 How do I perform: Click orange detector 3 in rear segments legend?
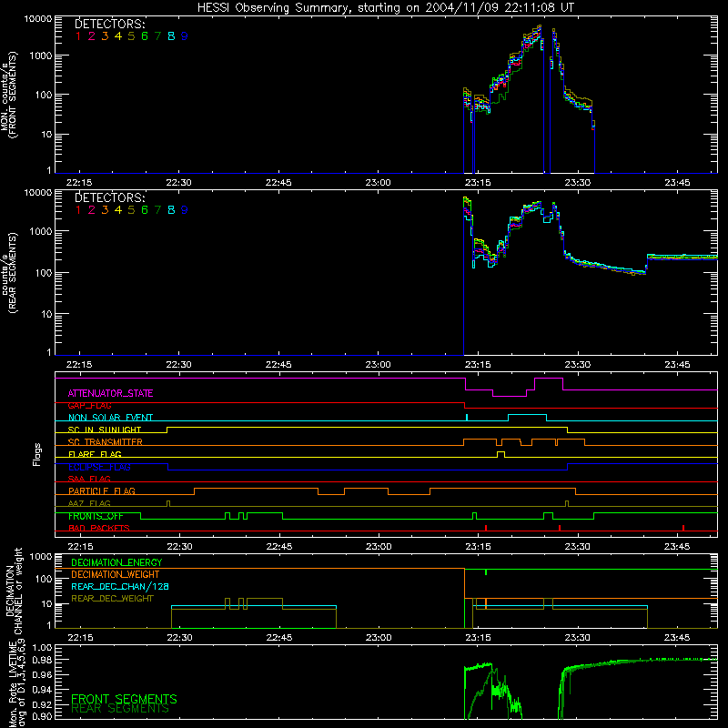[105, 210]
